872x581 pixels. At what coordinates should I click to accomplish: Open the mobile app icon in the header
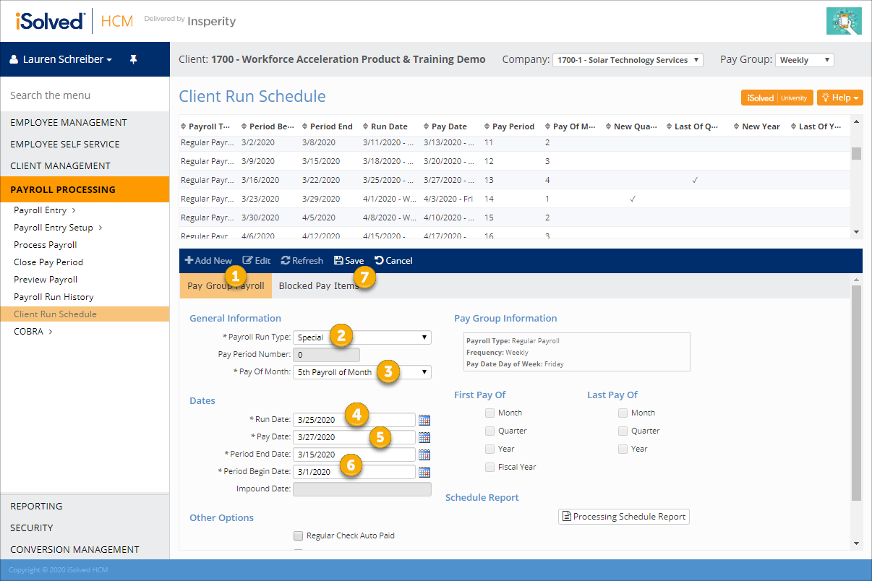click(x=844, y=21)
